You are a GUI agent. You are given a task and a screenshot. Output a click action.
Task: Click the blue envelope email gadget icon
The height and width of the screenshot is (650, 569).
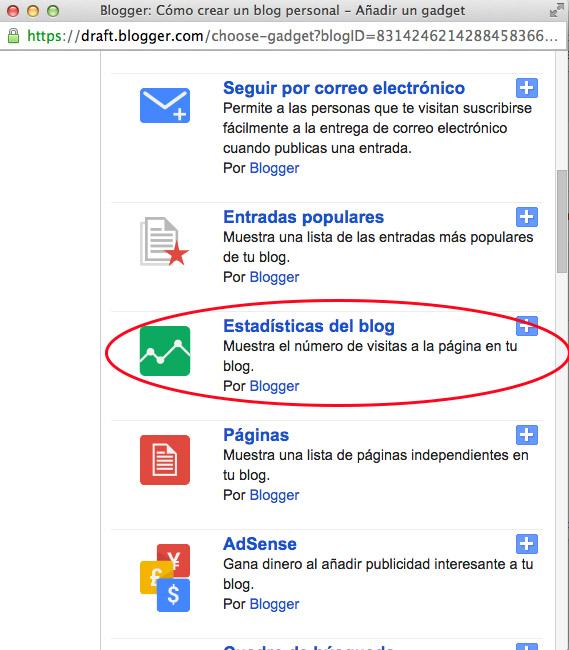coord(165,105)
